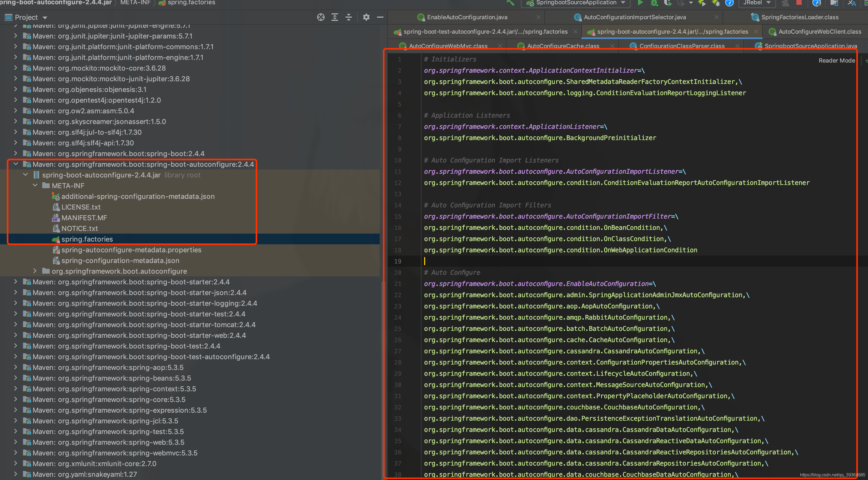Select Opened File with crosshair icon in Project panel
868x480 pixels.
320,17
